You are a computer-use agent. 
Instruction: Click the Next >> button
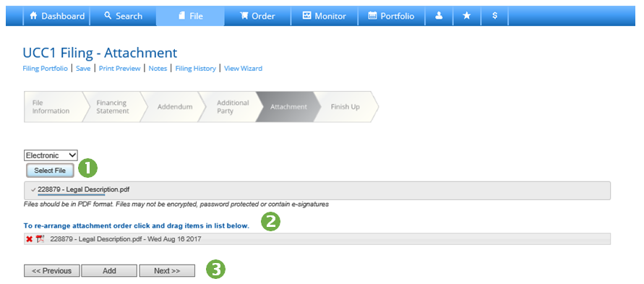(167, 271)
